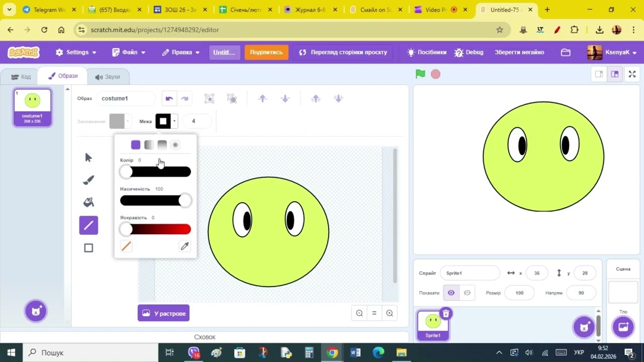Image resolution: width=644 pixels, height=362 pixels.
Task: Click the Redo arrow
Action: (x=185, y=99)
